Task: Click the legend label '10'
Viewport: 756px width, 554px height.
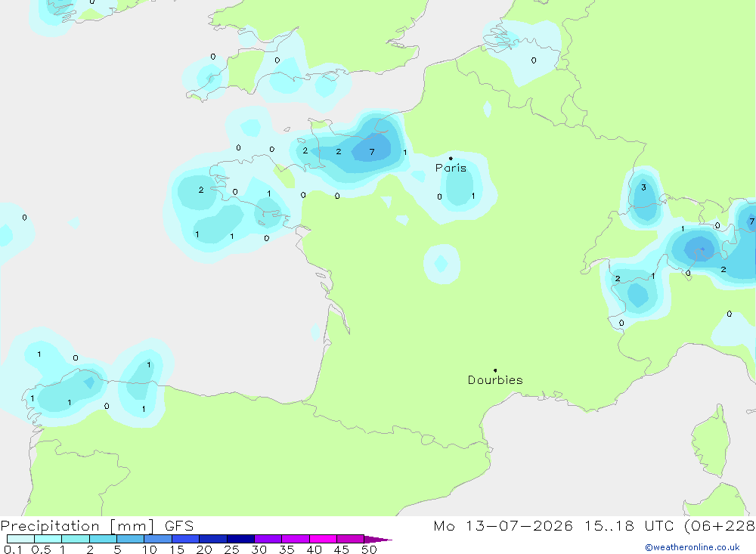Action: pyautogui.click(x=150, y=549)
